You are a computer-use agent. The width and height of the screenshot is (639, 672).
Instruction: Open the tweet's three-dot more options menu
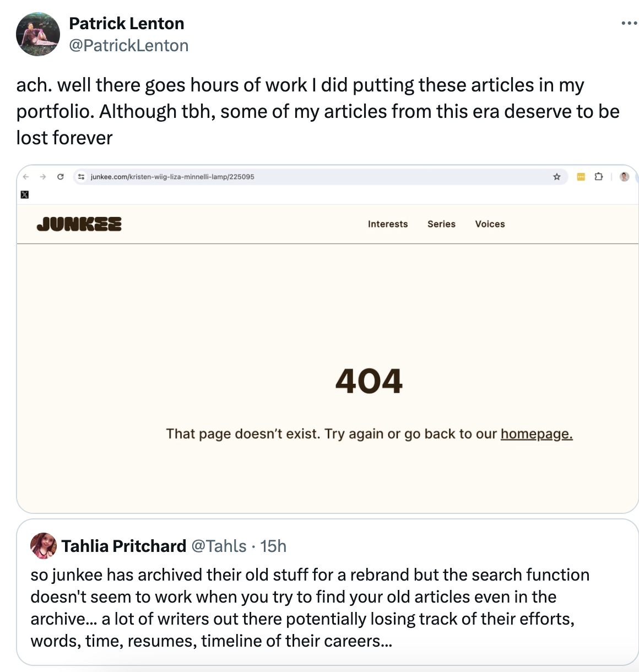tap(629, 23)
